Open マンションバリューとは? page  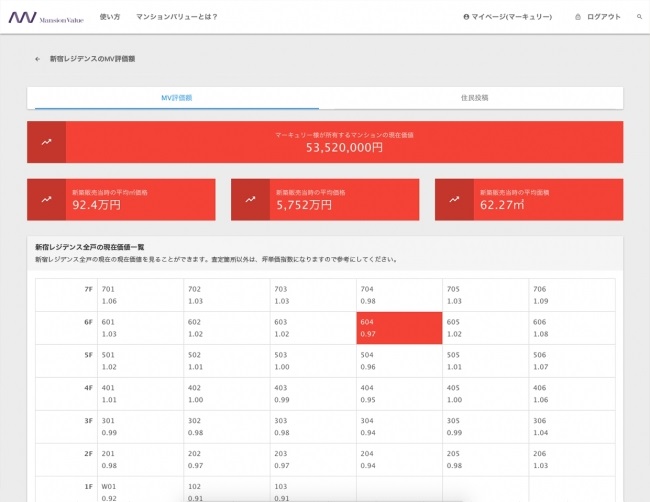[176, 17]
